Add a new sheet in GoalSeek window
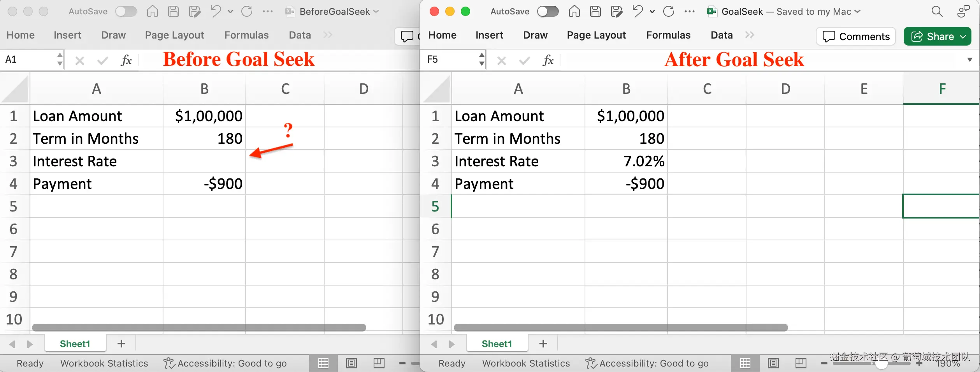The height and width of the screenshot is (372, 980). pyautogui.click(x=543, y=344)
